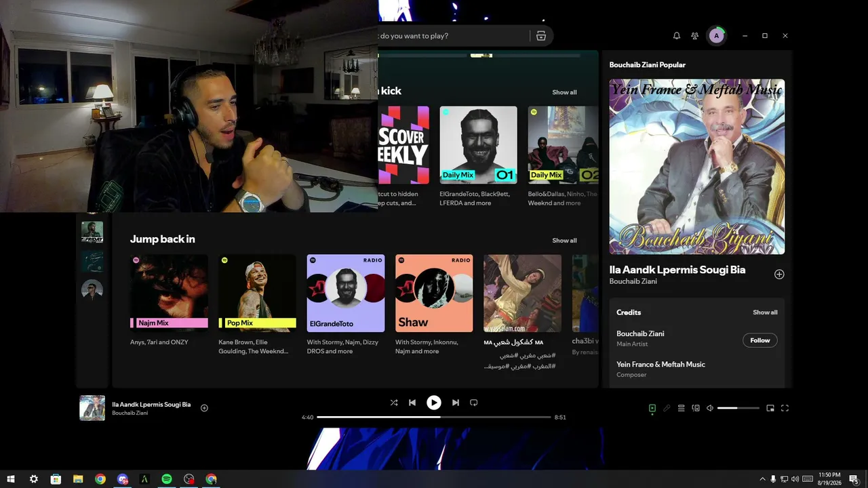This screenshot has height=488, width=868.
Task: Click the 8:51 track duration
Action: (560, 418)
